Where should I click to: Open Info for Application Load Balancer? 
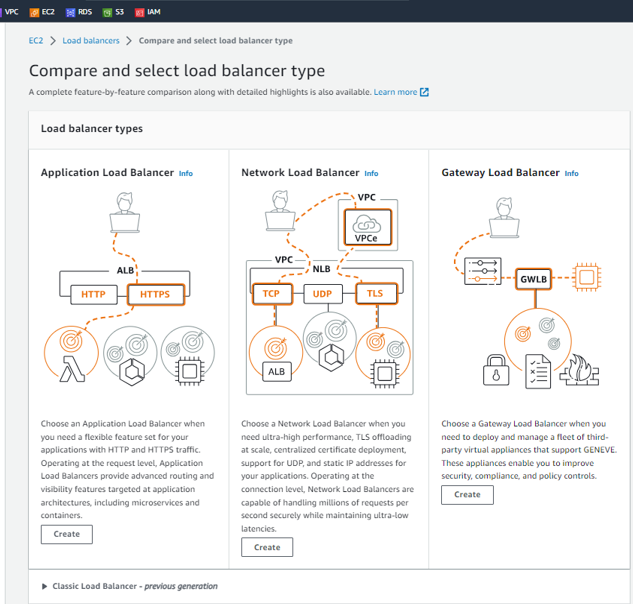tap(186, 174)
